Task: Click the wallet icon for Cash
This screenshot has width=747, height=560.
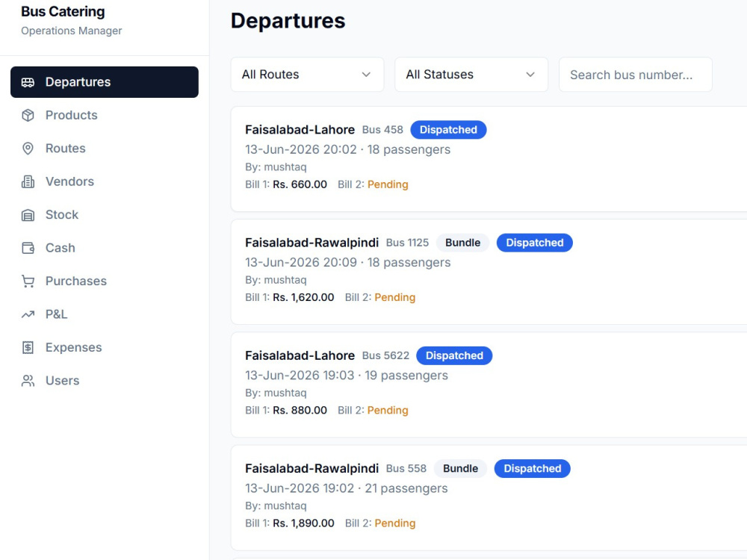Action: tap(28, 248)
